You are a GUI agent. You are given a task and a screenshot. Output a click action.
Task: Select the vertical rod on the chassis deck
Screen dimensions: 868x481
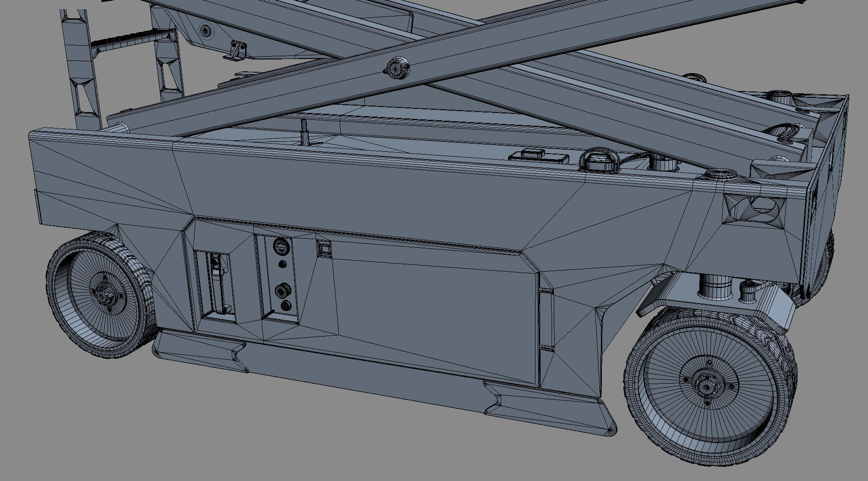tap(304, 132)
